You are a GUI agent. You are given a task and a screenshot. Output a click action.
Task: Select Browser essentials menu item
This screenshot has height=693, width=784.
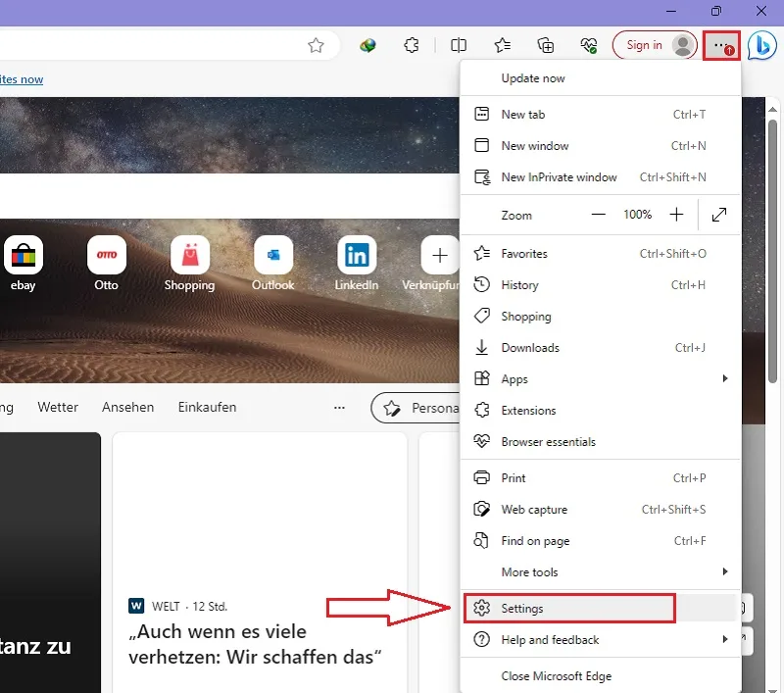tap(600, 442)
